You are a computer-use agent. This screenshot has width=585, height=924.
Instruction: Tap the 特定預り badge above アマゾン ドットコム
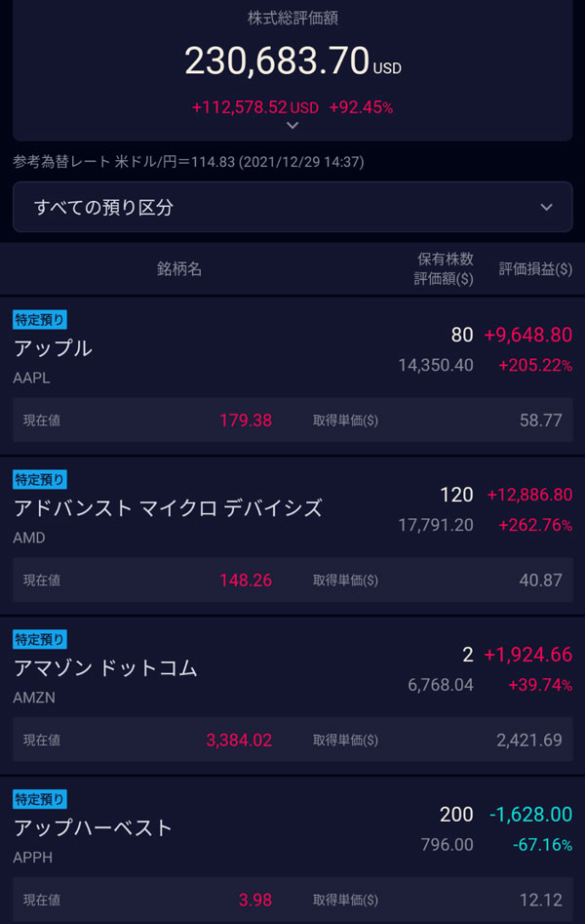coord(40,639)
